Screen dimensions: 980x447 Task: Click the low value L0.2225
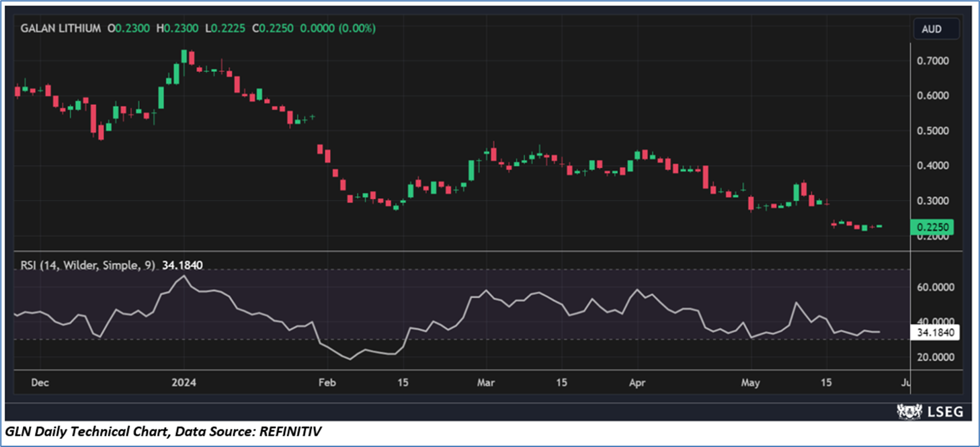pos(225,28)
